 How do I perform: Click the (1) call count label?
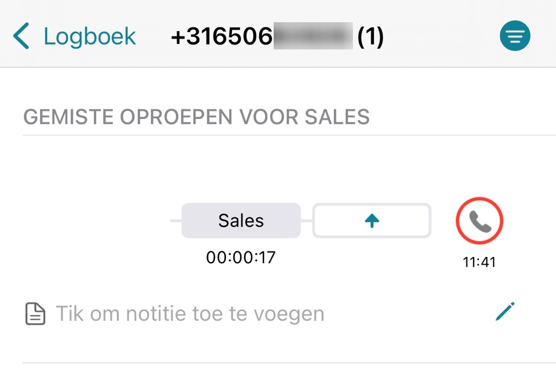(x=370, y=37)
